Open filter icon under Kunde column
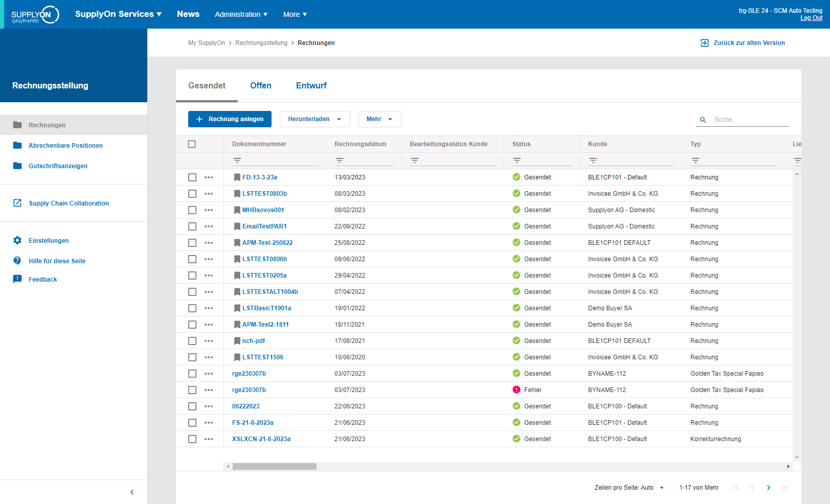Viewport: 830px width, 504px height. 593,161
